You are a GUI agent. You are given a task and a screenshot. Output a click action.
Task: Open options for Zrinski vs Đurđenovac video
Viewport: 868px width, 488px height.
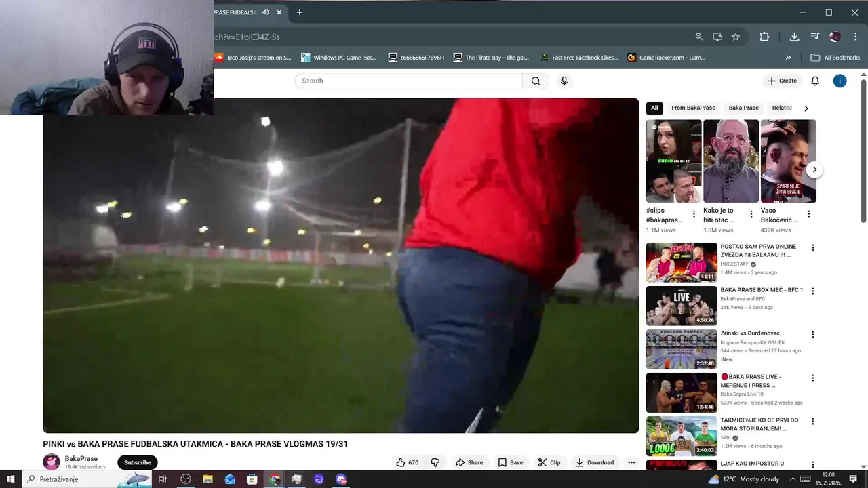(812, 335)
